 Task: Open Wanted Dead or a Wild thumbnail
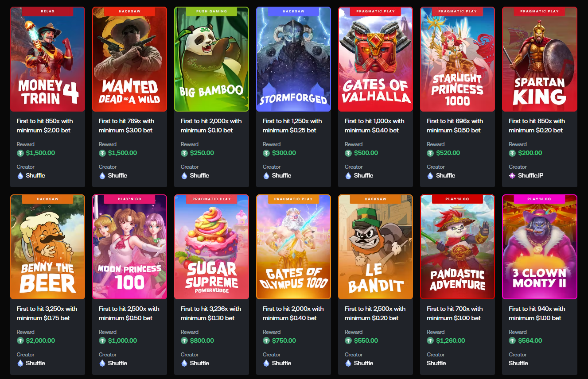pos(129,59)
